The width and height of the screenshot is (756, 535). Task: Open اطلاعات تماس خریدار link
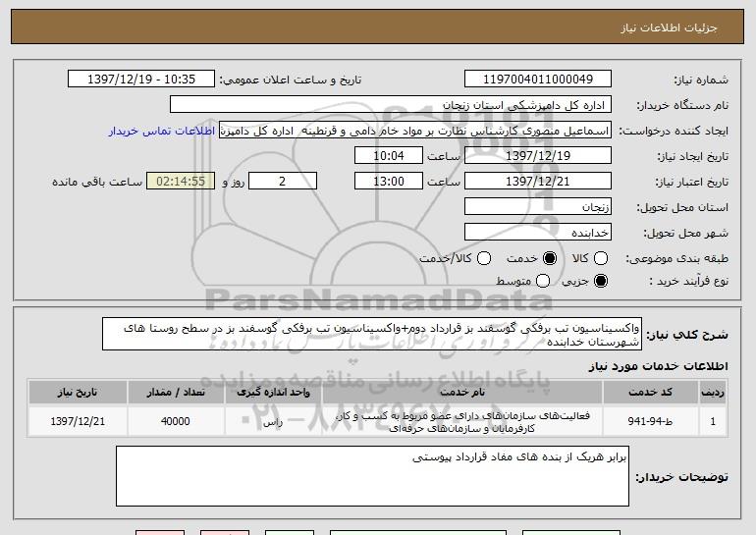162,131
